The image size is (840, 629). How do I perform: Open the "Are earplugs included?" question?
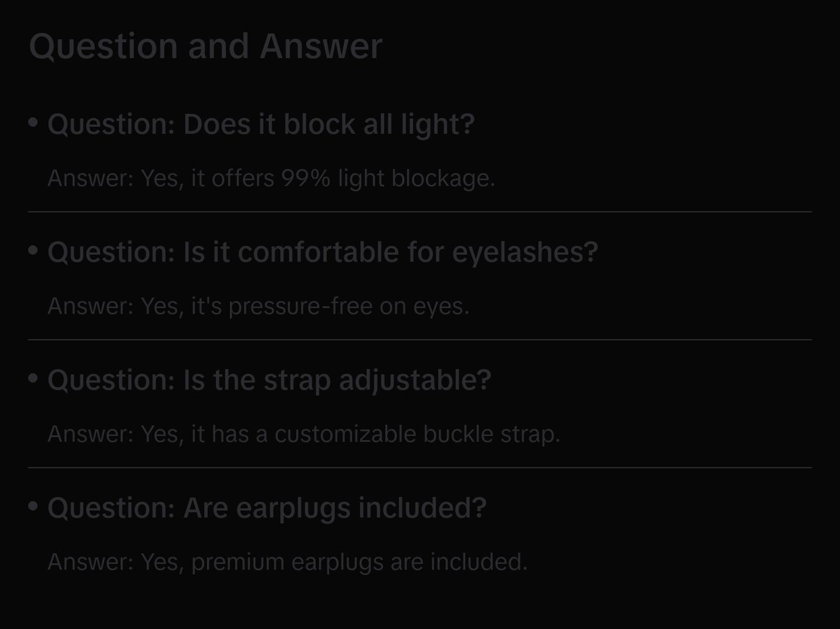(x=267, y=508)
